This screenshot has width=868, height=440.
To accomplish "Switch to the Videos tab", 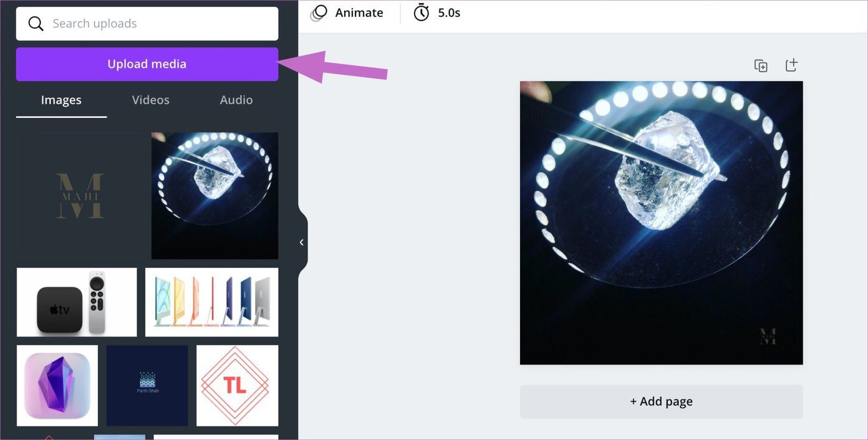I will click(x=151, y=100).
